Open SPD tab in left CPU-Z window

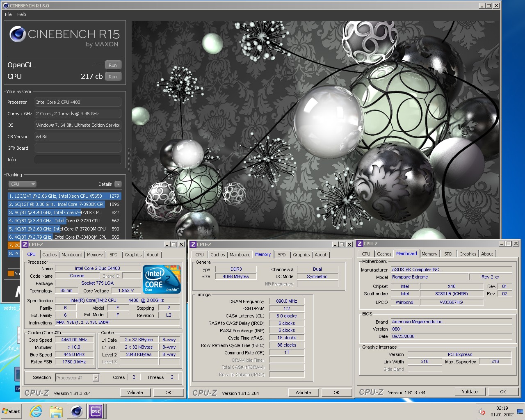coord(114,255)
